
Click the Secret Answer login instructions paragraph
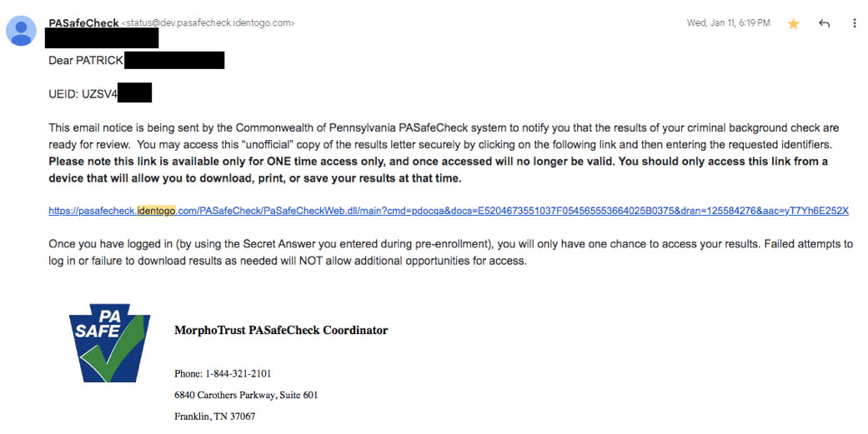coord(450,252)
